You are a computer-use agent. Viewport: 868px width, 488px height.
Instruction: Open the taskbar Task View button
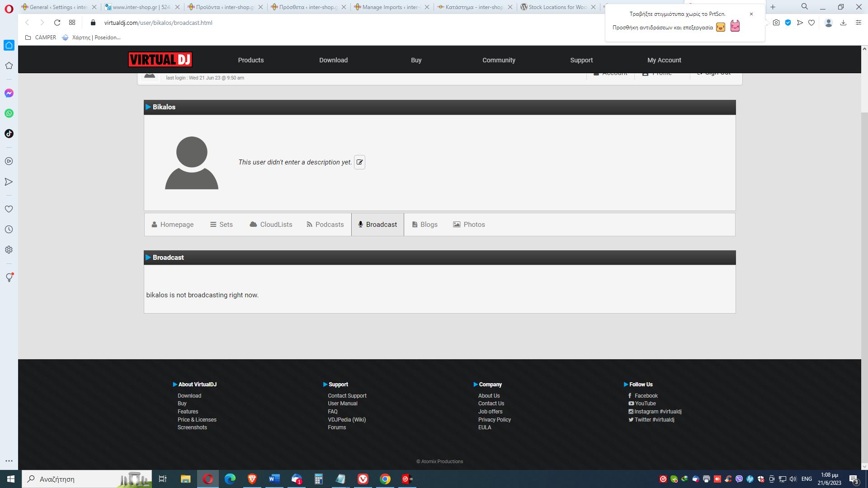coord(163,479)
